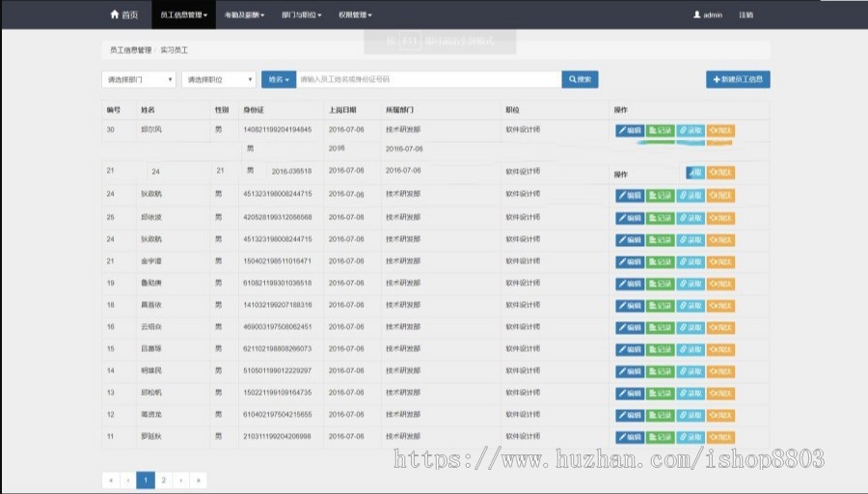Viewport: 868px width, 494px height.
Task: Edit employee number 12 with 编辑 button
Action: (630, 415)
